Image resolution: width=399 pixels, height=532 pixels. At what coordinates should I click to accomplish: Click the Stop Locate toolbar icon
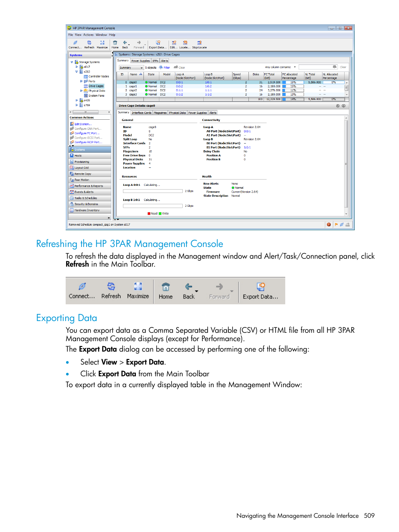[x=199, y=43]
